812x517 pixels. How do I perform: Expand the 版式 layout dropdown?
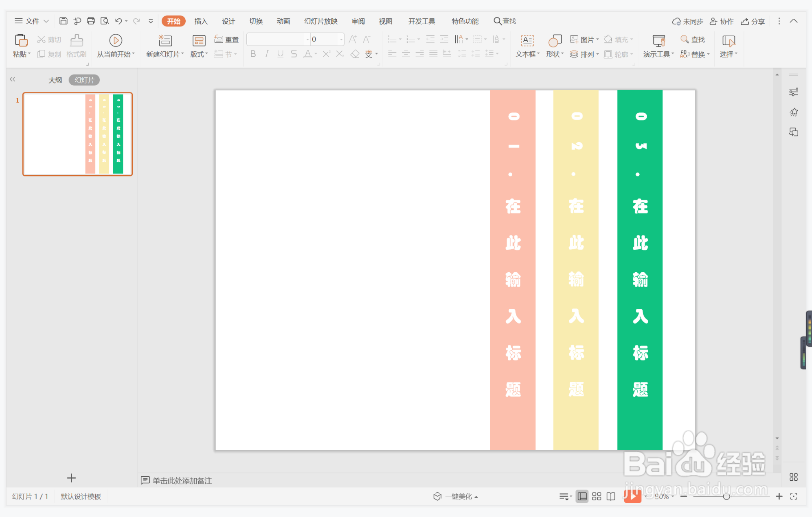[206, 54]
